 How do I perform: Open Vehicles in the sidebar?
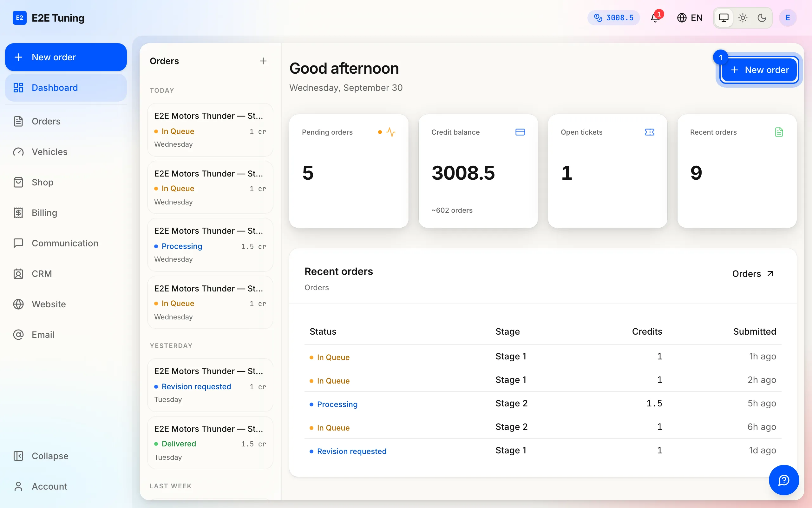point(66,151)
